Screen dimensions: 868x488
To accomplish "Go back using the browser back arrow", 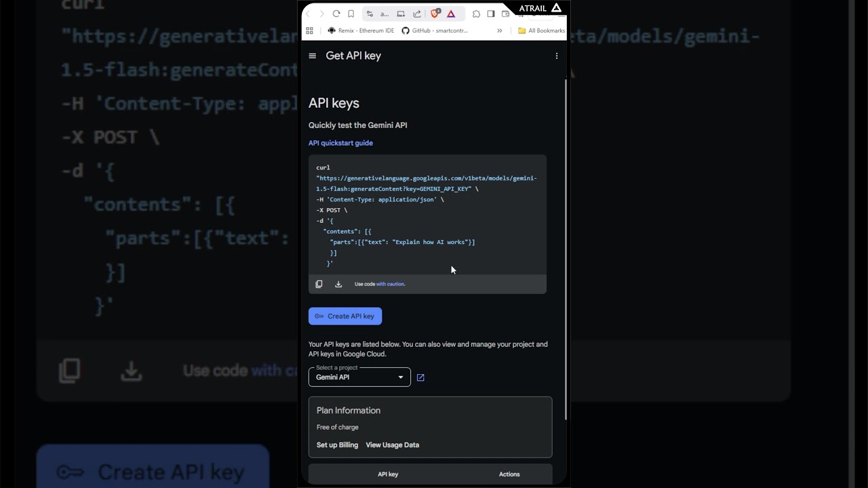I will click(x=307, y=14).
